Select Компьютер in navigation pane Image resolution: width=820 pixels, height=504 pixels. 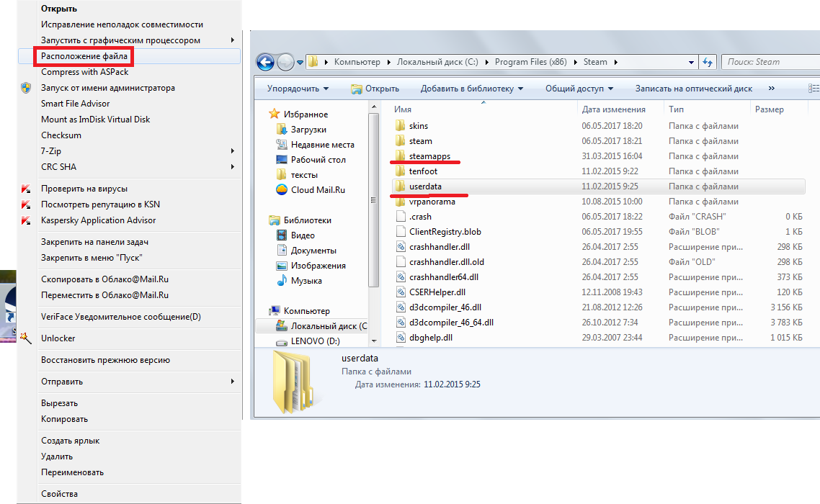[x=306, y=310]
